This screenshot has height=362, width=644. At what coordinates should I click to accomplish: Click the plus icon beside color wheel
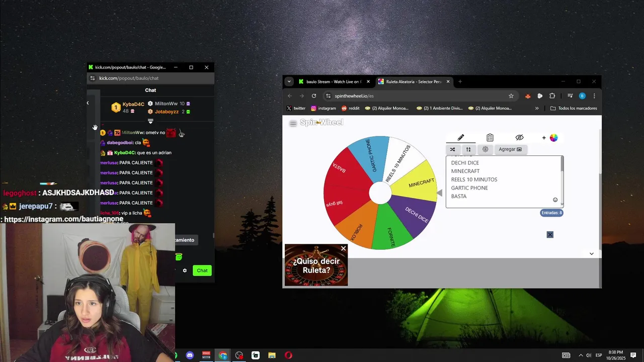pyautogui.click(x=544, y=138)
